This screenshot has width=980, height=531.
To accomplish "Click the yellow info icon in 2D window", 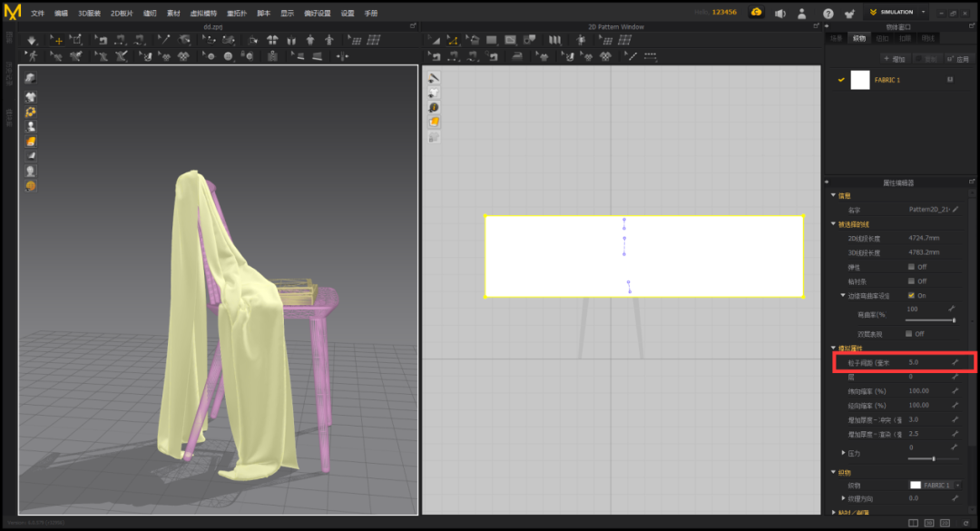I will [x=435, y=107].
